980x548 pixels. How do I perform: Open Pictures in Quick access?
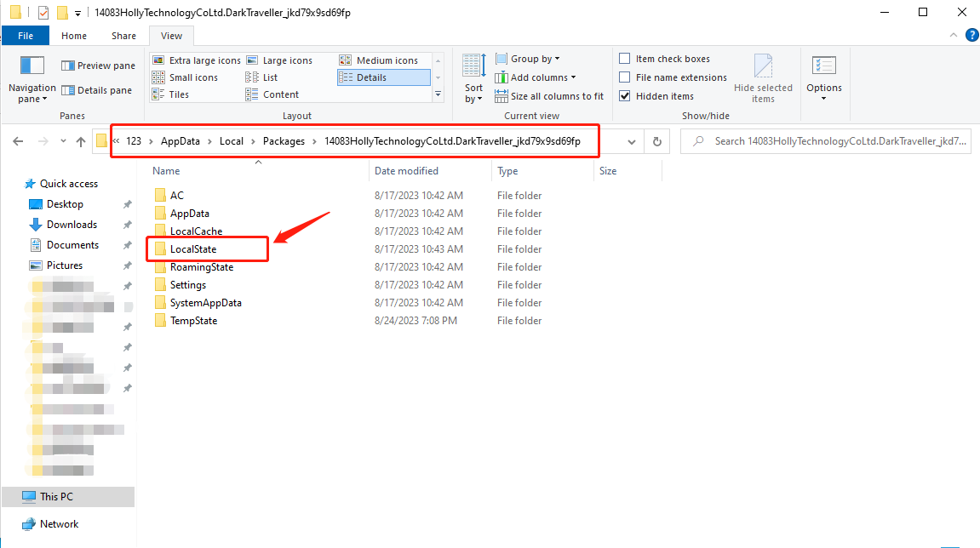point(65,265)
